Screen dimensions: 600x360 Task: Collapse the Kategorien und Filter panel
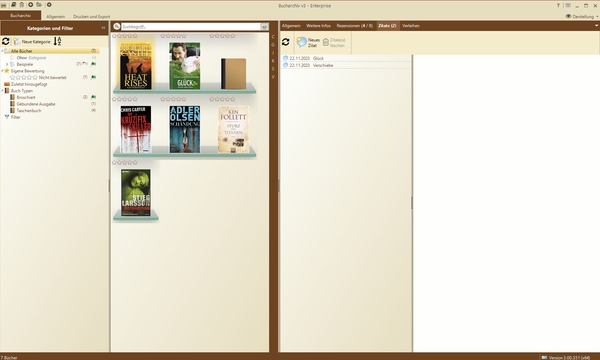(103, 28)
